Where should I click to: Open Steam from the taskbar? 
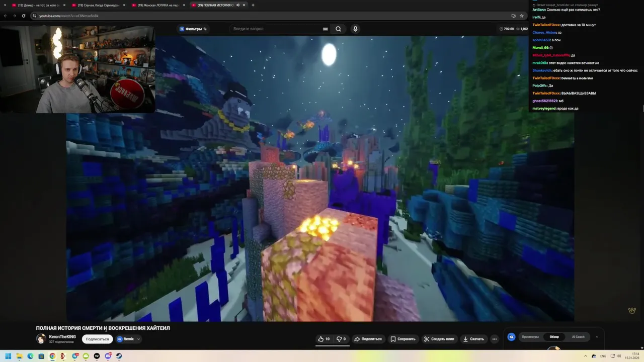(119, 356)
